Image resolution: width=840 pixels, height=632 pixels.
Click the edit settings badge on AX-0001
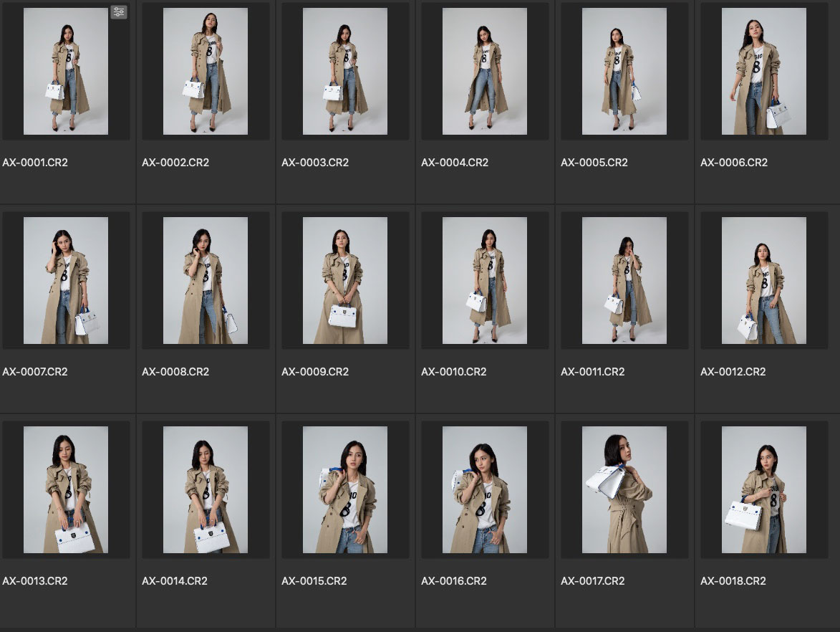[x=119, y=12]
